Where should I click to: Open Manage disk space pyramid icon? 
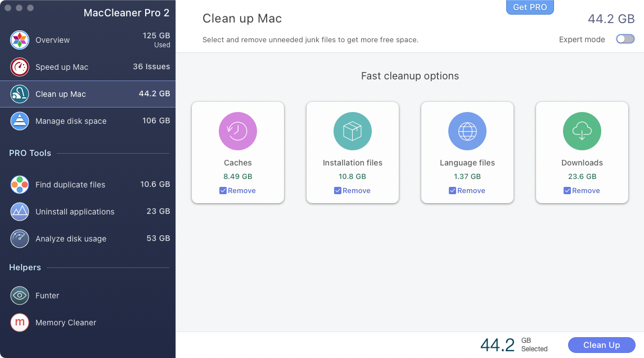pos(20,121)
